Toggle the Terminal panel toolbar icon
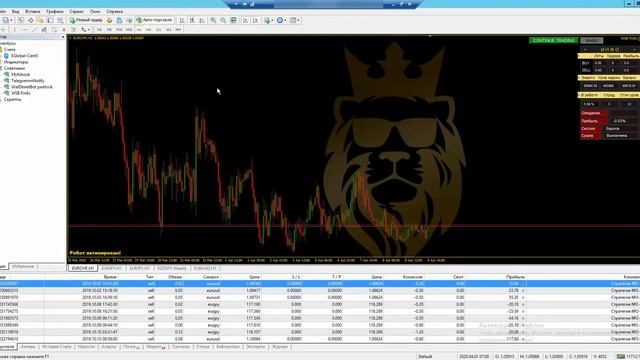Screen dimensions: 640x360 point(50,20)
